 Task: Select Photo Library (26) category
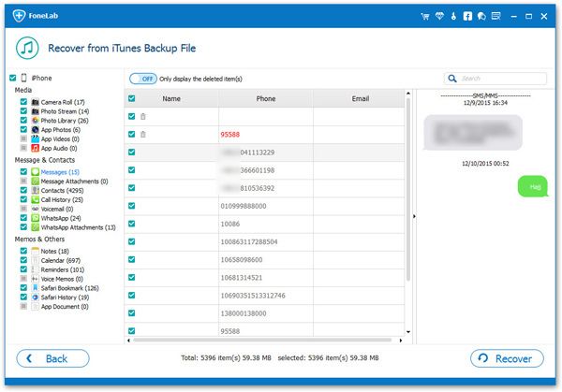pos(65,121)
